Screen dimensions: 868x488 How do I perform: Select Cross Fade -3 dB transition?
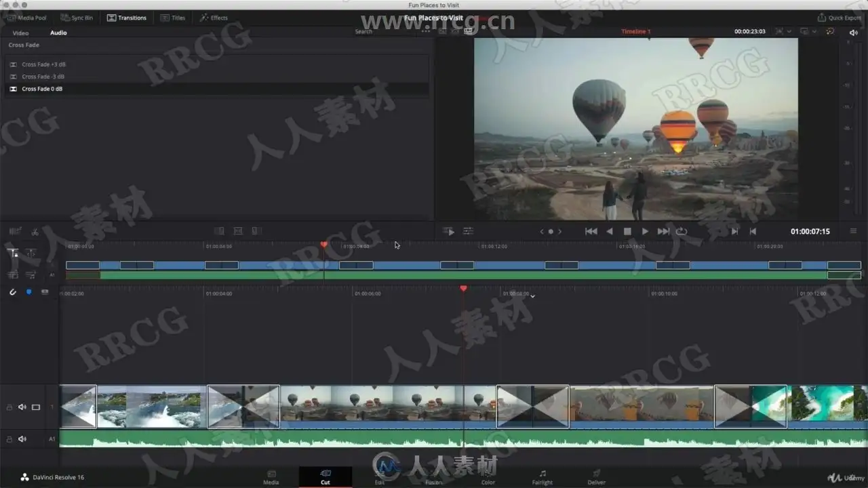click(x=217, y=77)
